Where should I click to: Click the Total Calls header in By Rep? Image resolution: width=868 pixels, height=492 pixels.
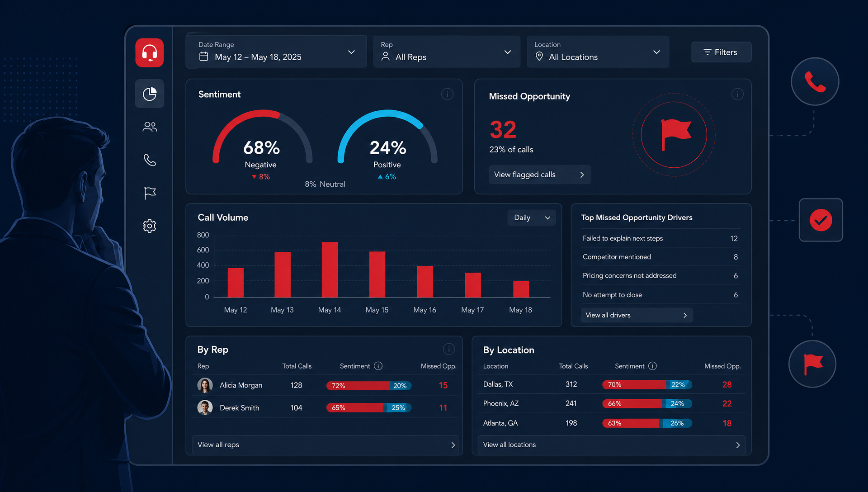pyautogui.click(x=297, y=366)
